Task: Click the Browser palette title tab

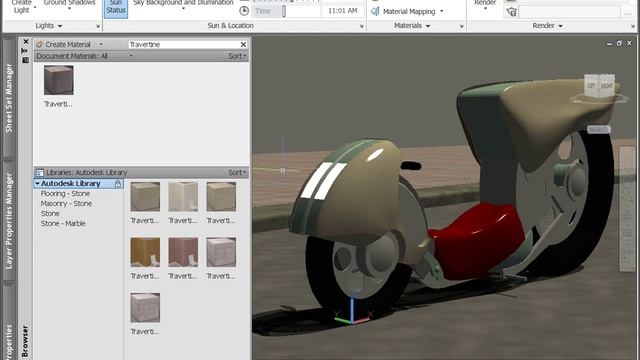Action: [x=25, y=341]
